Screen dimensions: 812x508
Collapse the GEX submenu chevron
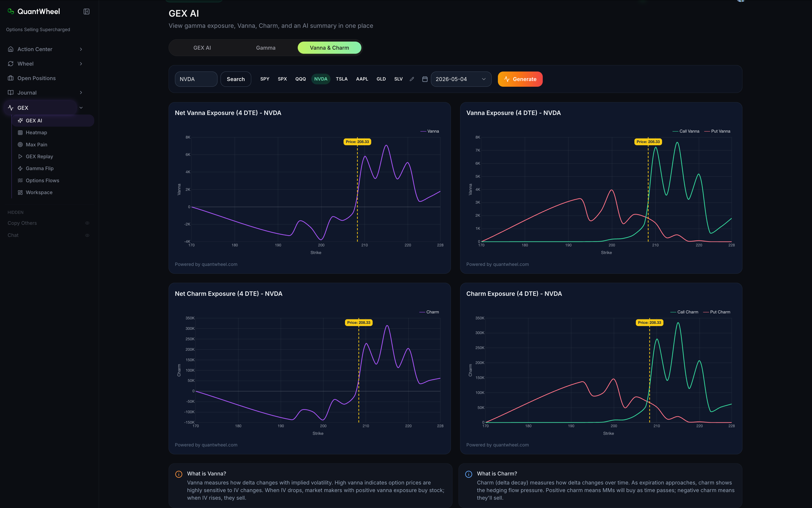(x=81, y=108)
